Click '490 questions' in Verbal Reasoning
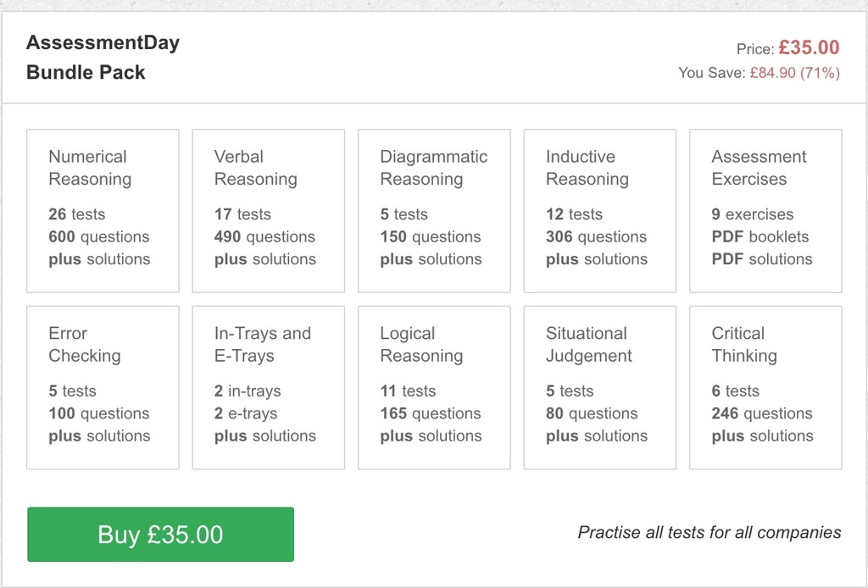This screenshot has height=588, width=868. (x=264, y=237)
